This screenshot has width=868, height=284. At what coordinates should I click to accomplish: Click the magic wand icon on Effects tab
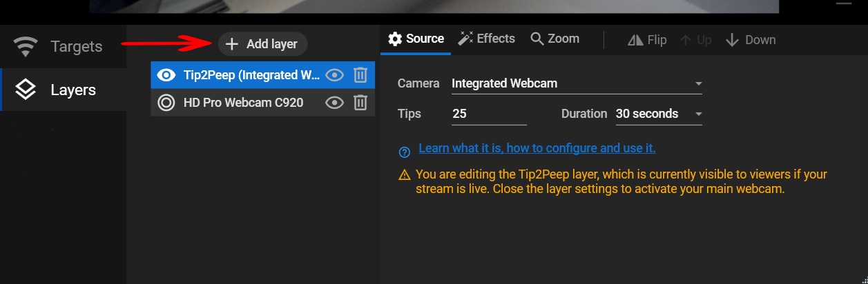pos(465,39)
